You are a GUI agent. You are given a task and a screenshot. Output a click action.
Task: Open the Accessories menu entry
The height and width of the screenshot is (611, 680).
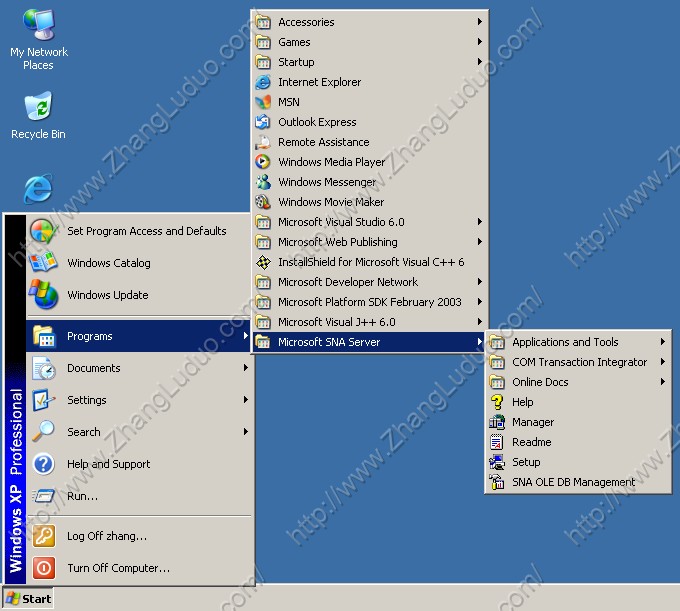point(369,22)
